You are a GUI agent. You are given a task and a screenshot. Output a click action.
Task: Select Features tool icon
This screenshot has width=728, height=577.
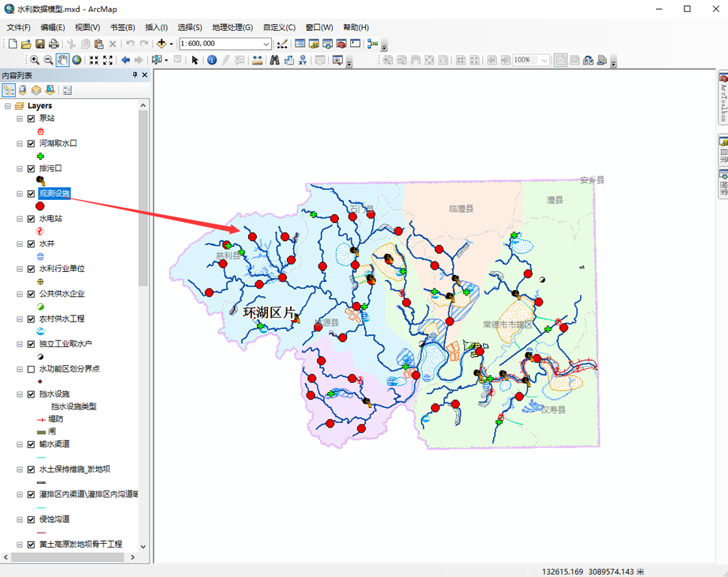coord(157,60)
